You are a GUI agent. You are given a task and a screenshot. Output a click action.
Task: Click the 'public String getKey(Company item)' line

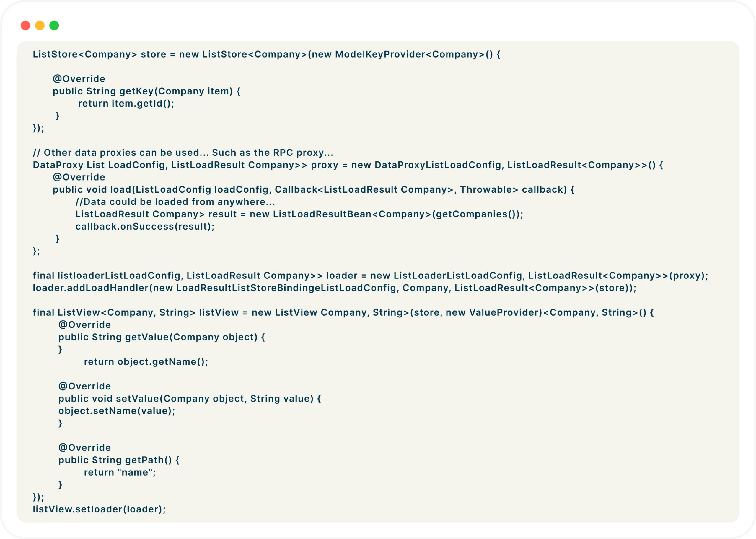pyautogui.click(x=146, y=91)
